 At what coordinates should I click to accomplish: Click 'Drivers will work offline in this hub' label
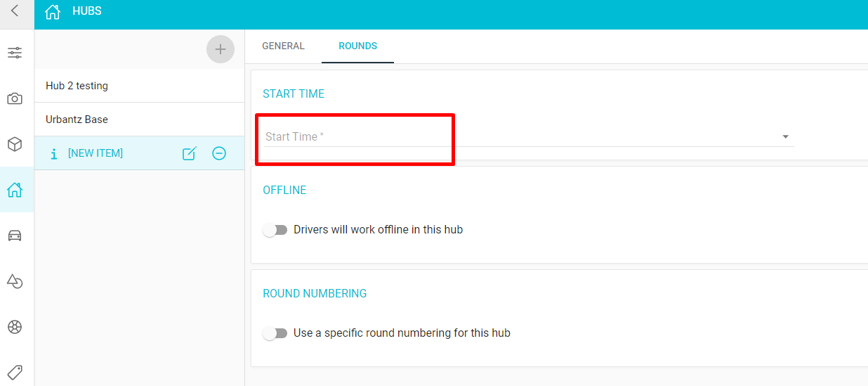click(378, 230)
